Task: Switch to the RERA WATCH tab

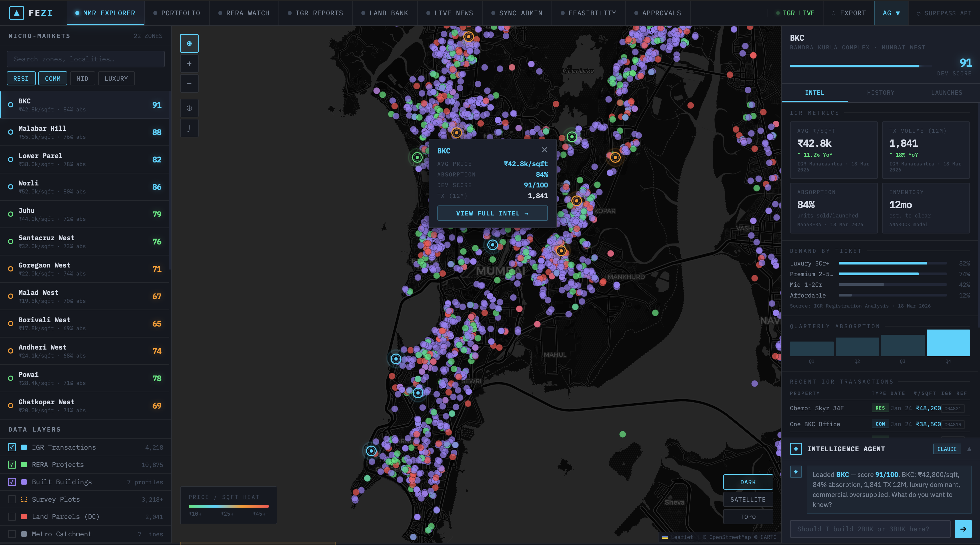Action: [x=244, y=13]
